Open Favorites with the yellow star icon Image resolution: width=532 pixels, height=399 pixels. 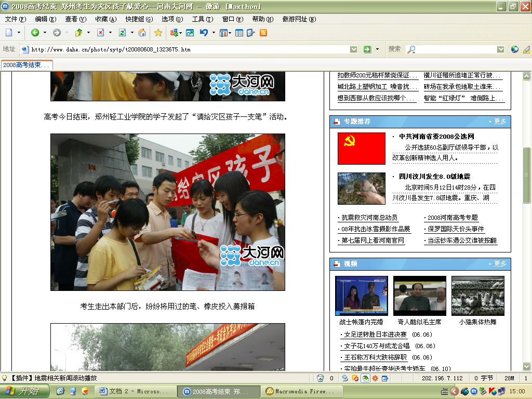(x=158, y=33)
